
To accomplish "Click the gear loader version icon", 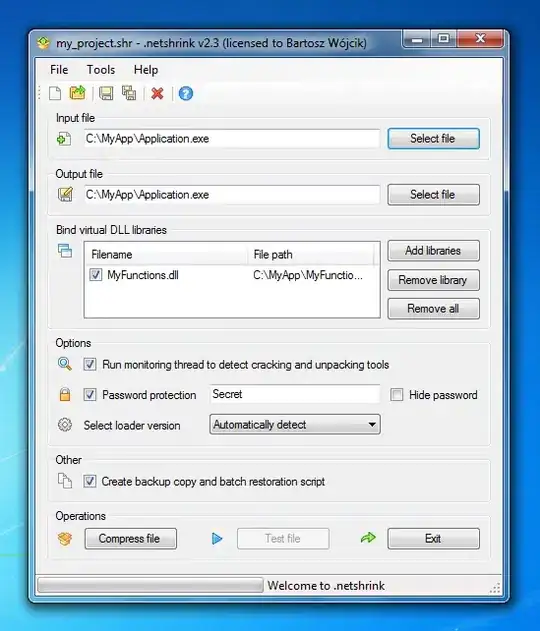I will tap(64, 425).
